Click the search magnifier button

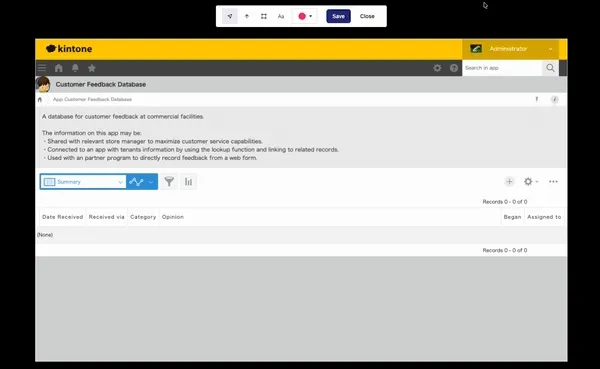coord(550,68)
